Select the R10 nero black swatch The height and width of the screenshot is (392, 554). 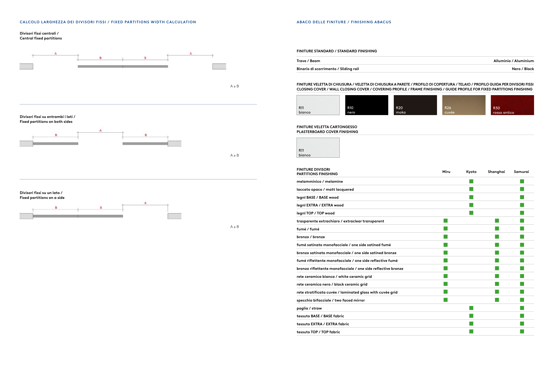366,105
